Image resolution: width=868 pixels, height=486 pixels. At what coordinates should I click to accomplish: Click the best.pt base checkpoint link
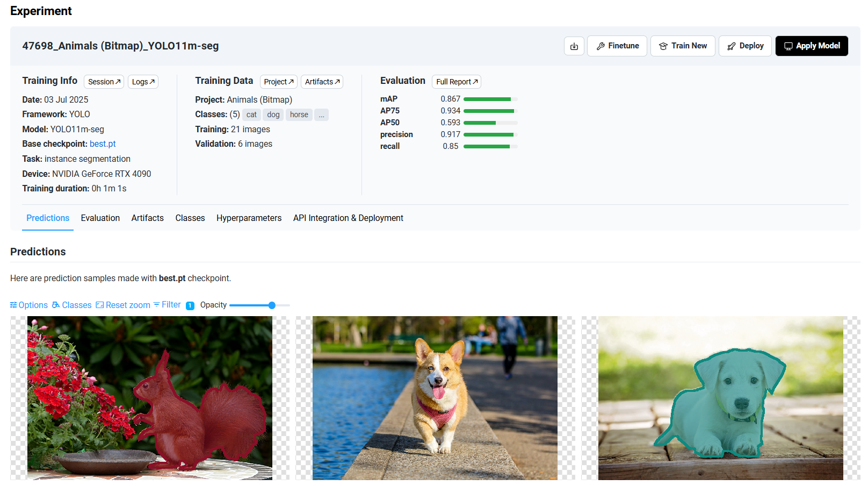pos(103,144)
